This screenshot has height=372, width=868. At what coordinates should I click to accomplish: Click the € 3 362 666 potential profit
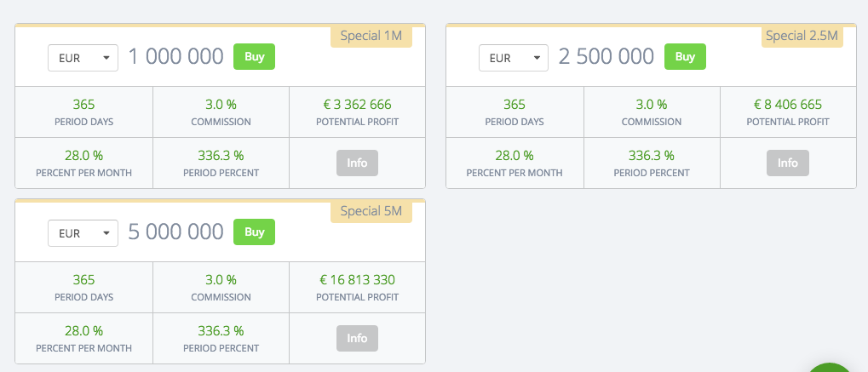click(x=357, y=105)
